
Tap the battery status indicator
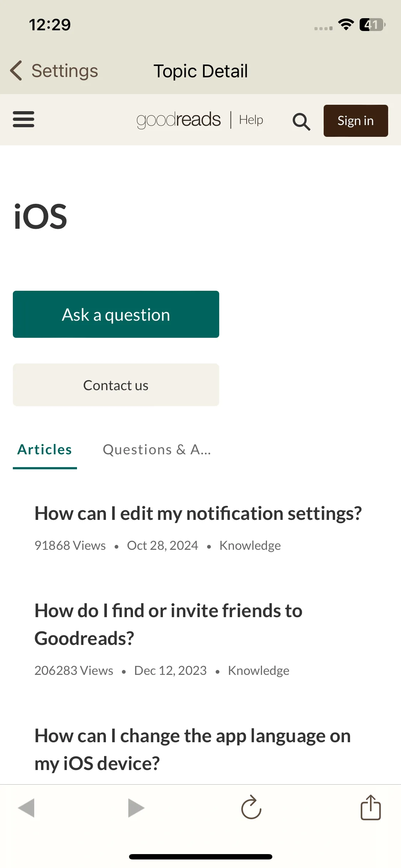click(372, 25)
